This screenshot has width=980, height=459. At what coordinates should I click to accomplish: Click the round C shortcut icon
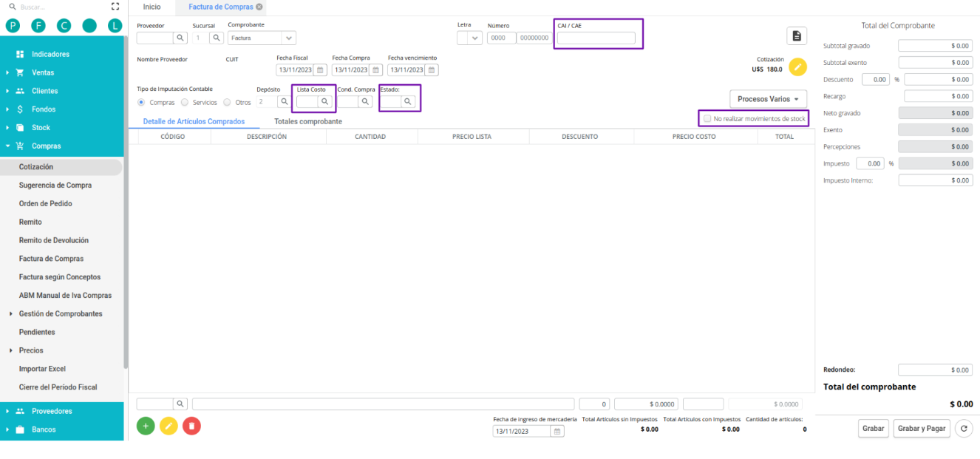[x=64, y=25]
